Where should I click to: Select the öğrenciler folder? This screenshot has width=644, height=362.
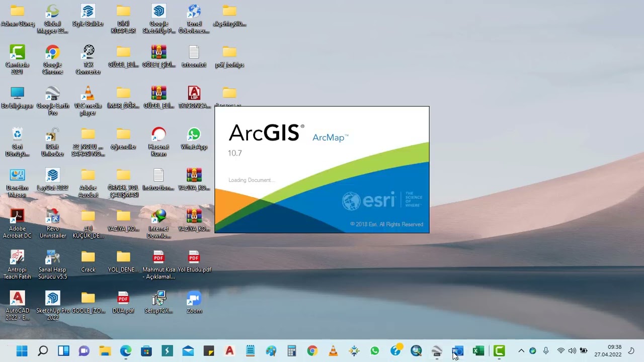(x=123, y=139)
